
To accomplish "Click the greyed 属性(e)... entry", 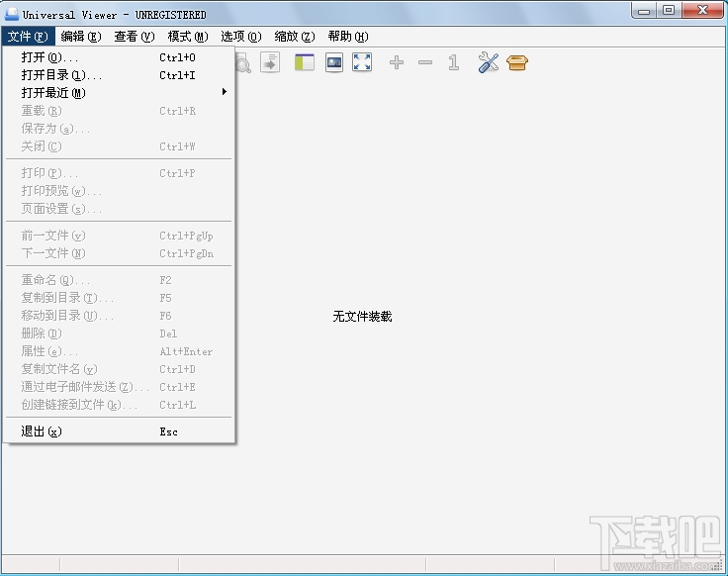I will (x=119, y=351).
